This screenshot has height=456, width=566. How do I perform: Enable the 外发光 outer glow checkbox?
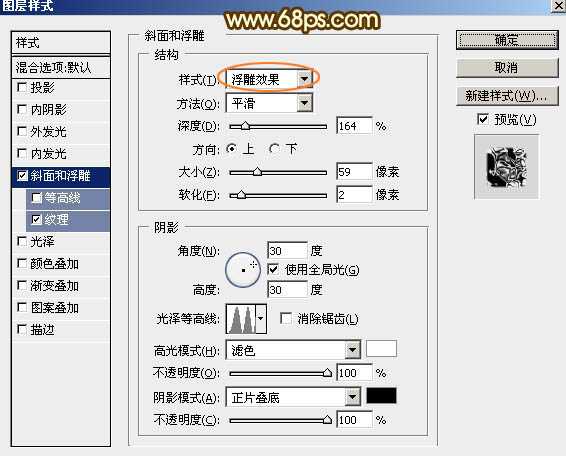click(22, 131)
